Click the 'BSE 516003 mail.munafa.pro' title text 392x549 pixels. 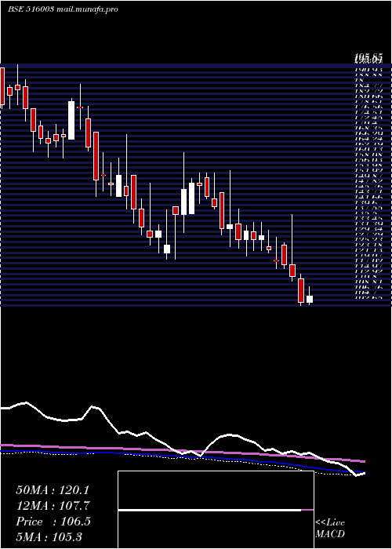(x=63, y=9)
